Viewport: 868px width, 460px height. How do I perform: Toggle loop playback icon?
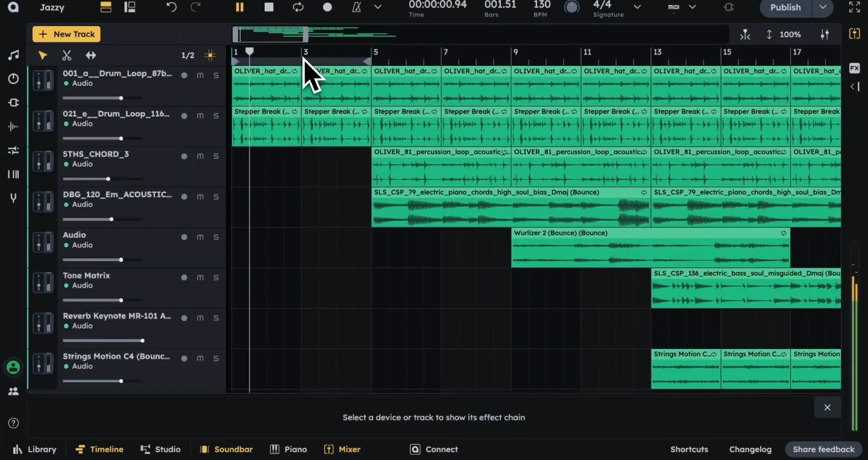pos(298,7)
